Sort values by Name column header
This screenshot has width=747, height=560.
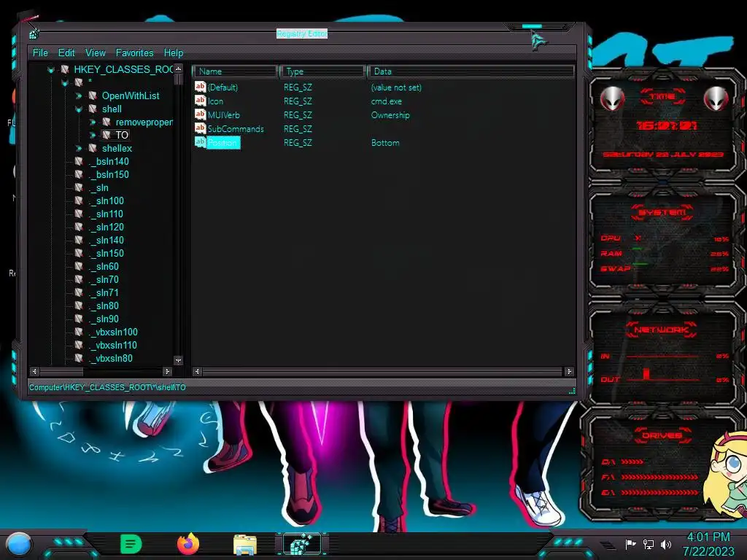click(235, 71)
